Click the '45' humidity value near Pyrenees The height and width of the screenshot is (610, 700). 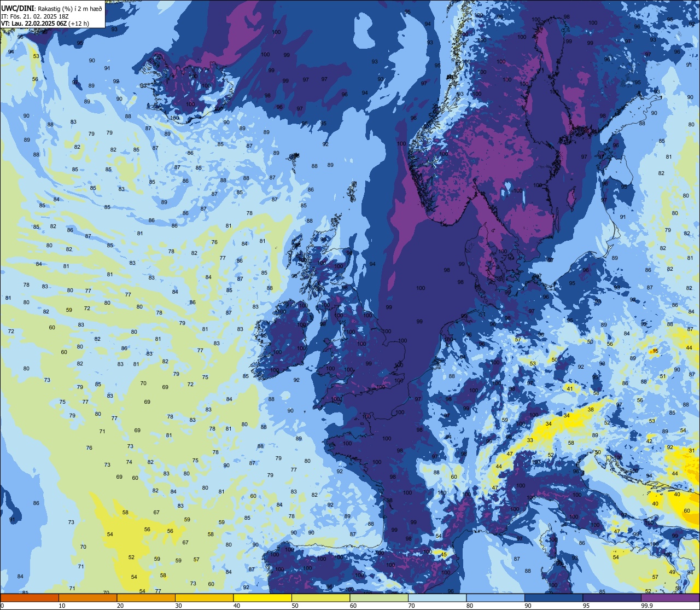coord(444,555)
